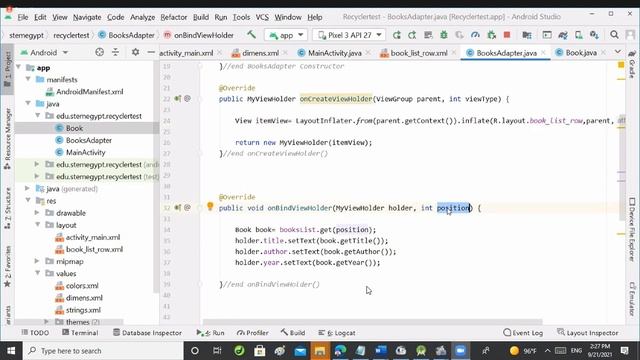The height and width of the screenshot is (360, 640).
Task: Collapse the app module tree node
Action: (18, 67)
